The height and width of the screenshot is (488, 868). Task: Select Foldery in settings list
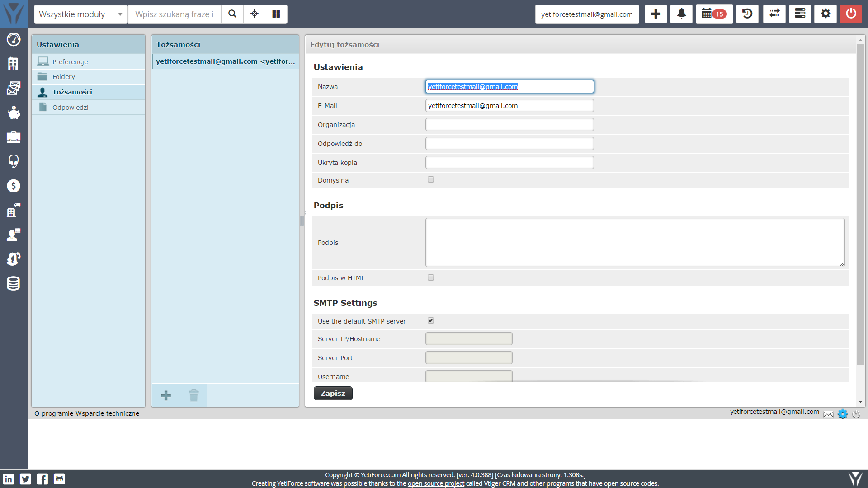(89, 77)
